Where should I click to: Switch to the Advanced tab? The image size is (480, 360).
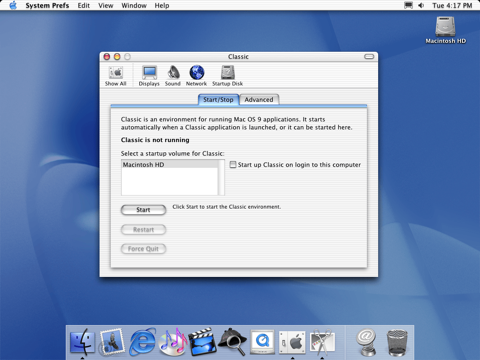coord(259,100)
